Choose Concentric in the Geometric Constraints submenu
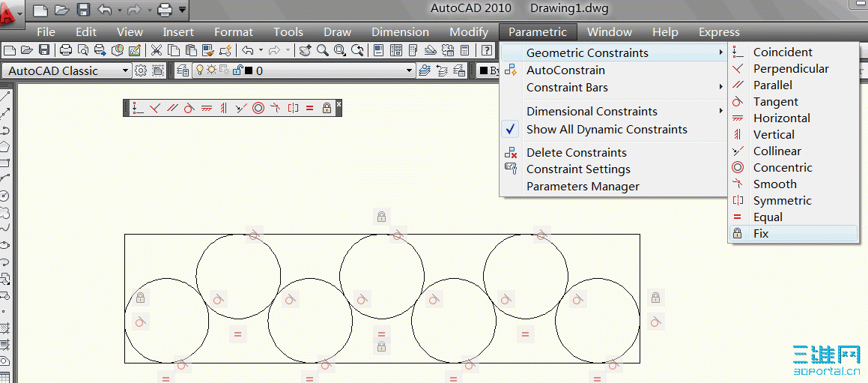This screenshot has height=383, width=868. (792, 168)
